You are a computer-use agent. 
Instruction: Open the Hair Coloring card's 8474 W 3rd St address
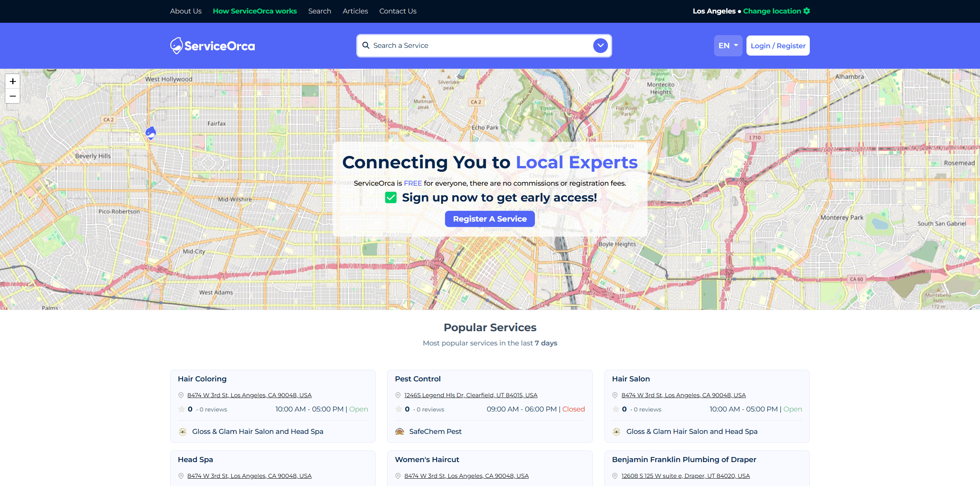[249, 395]
